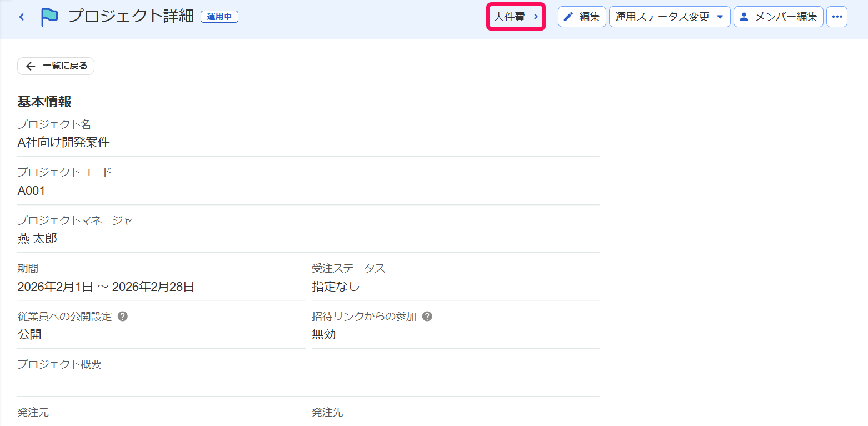This screenshot has height=426, width=868.
Task: Click the project manager name 燕 太郎
Action: pyautogui.click(x=37, y=239)
